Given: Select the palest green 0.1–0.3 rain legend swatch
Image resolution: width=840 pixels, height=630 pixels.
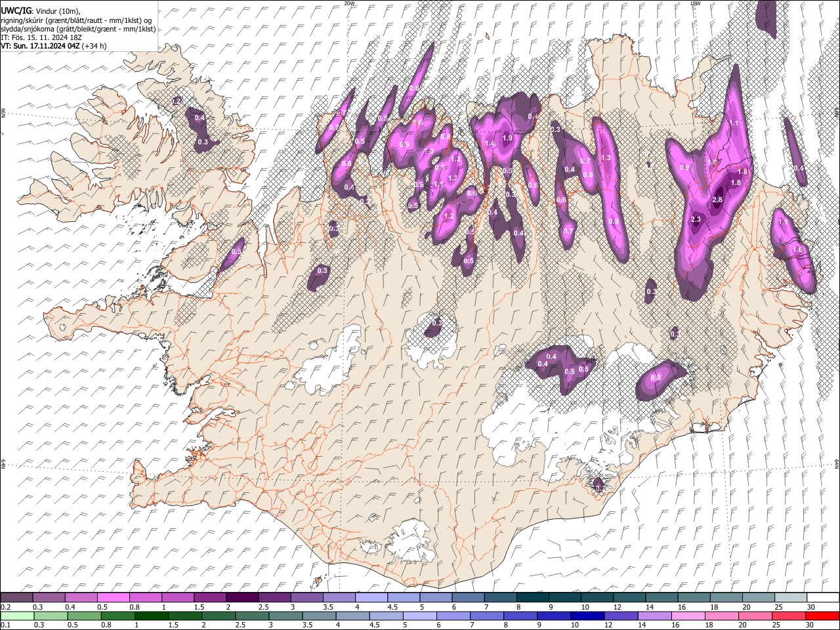Looking at the screenshot, I should pos(17,616).
